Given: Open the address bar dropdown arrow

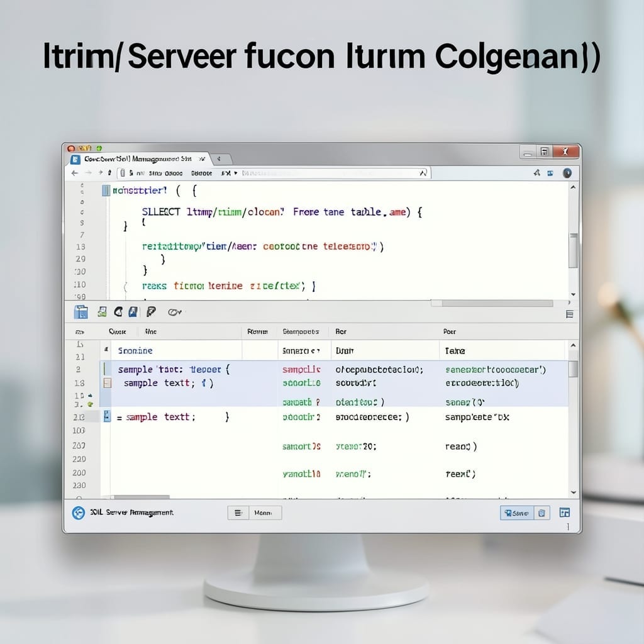Looking at the screenshot, I should pyautogui.click(x=236, y=173).
